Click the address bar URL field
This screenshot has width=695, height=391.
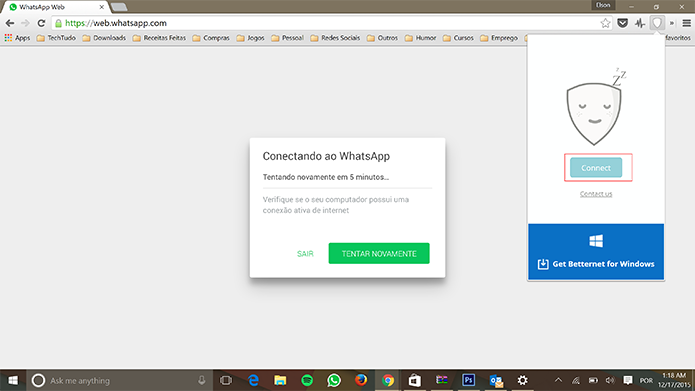(328, 23)
